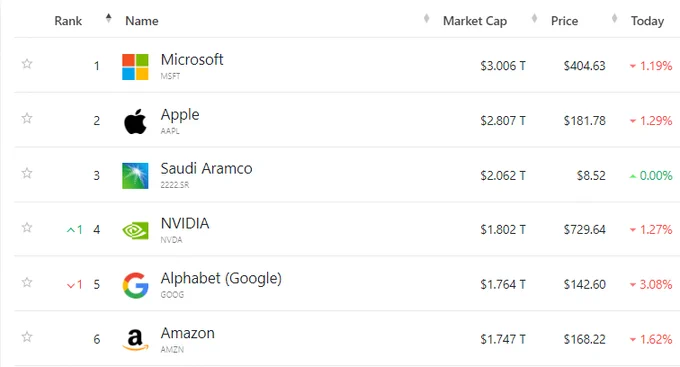Click the Name column header
The height and width of the screenshot is (367, 680).
(142, 21)
